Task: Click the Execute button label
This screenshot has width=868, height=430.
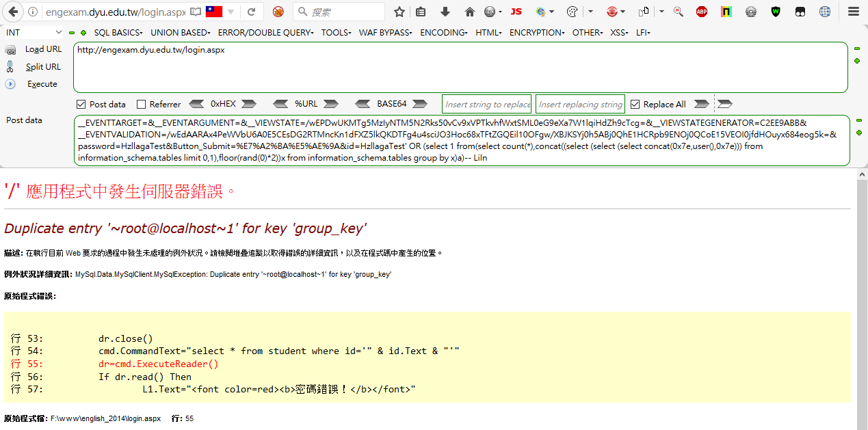Action: [x=42, y=84]
